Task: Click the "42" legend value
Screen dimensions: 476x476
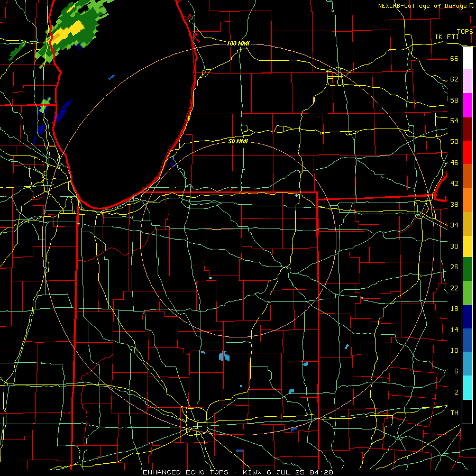Action: coord(454,184)
